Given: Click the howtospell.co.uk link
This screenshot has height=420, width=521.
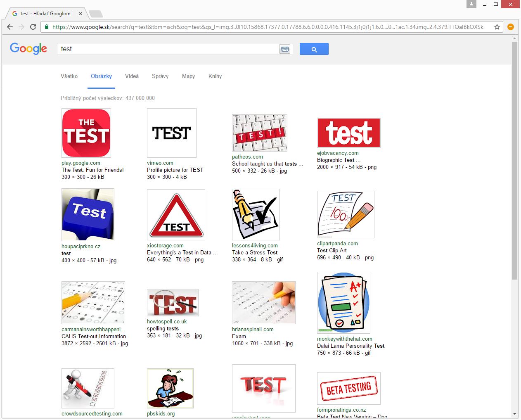Looking at the screenshot, I should [x=167, y=322].
